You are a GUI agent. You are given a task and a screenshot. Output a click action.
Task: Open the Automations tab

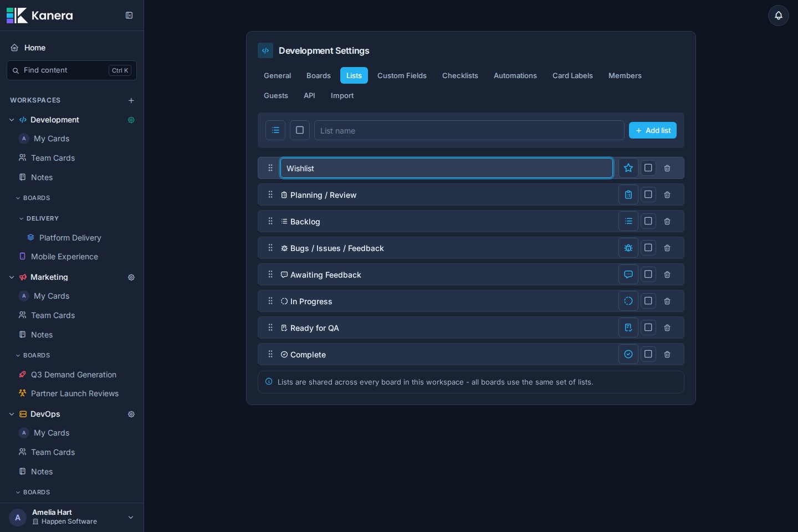[515, 75]
